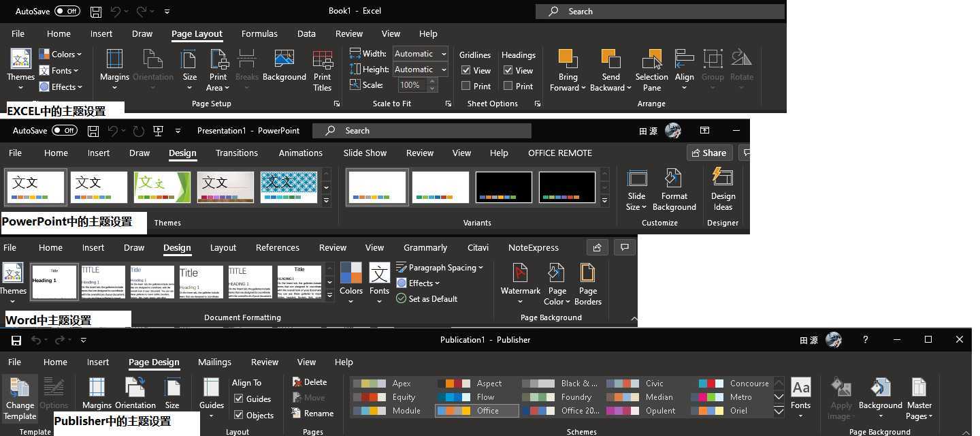The image size is (980, 436).
Task: Click Excel Align objects icon
Action: [x=684, y=59]
